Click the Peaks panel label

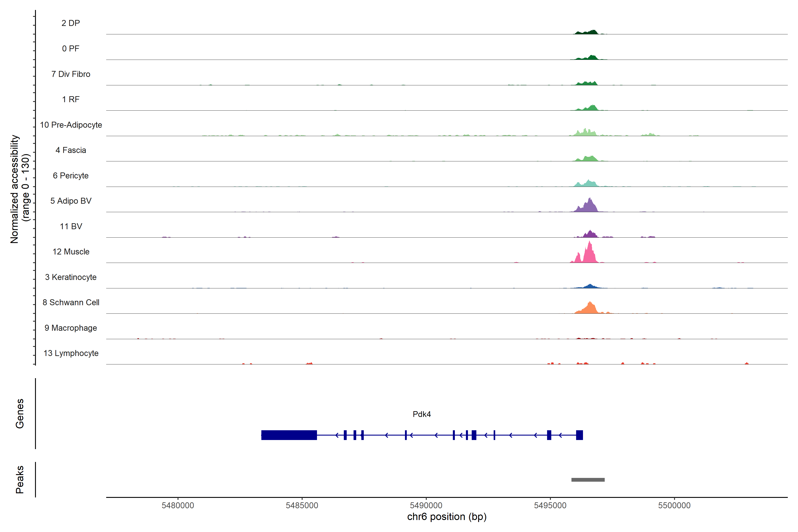20,479
